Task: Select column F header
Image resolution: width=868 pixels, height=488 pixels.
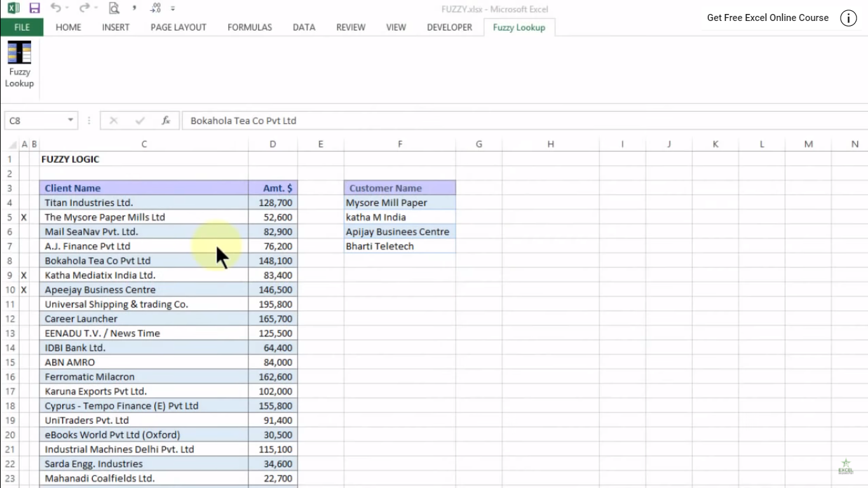Action: coord(400,144)
